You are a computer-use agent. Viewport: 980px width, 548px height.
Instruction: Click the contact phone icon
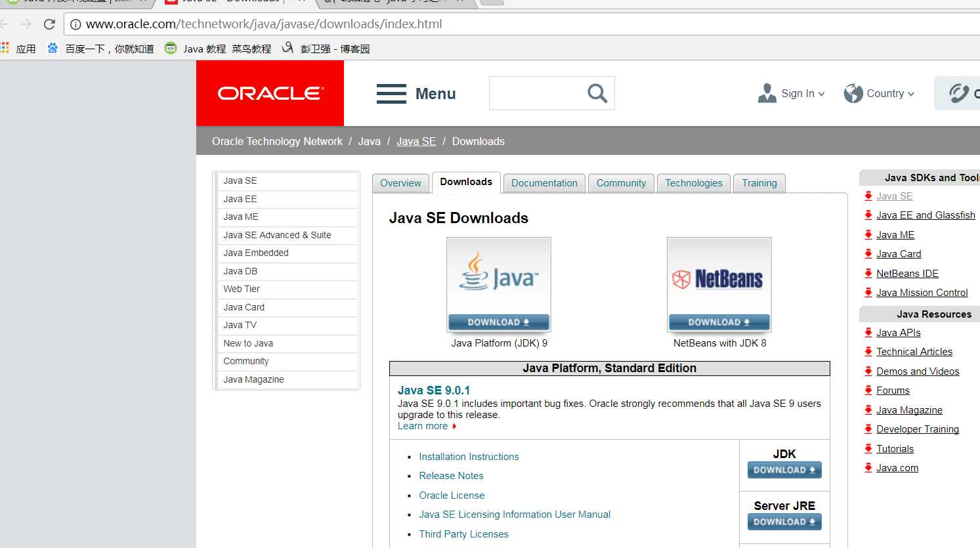[x=959, y=93]
